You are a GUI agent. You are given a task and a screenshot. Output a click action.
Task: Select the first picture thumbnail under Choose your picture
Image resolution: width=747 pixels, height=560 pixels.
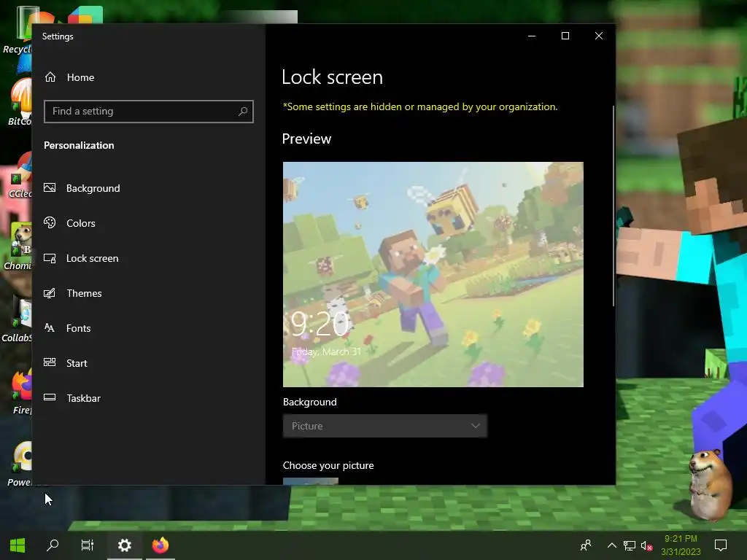[x=311, y=481]
